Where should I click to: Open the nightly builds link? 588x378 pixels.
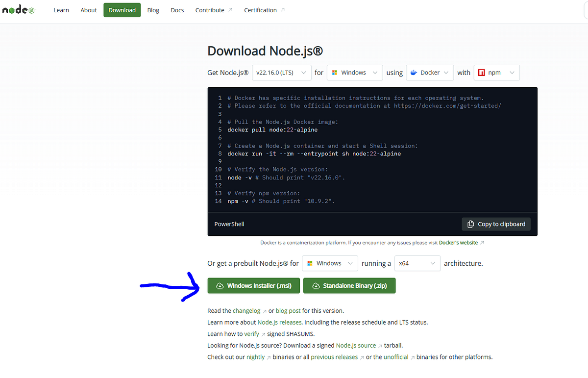(x=256, y=356)
